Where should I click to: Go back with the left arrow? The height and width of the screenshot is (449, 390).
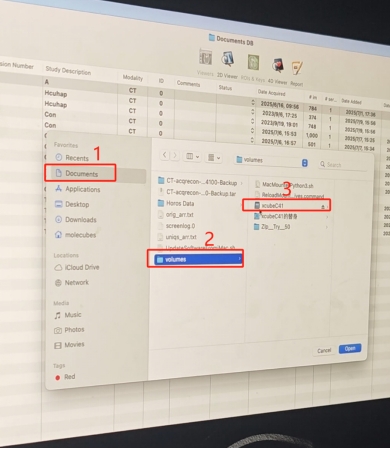(x=165, y=155)
